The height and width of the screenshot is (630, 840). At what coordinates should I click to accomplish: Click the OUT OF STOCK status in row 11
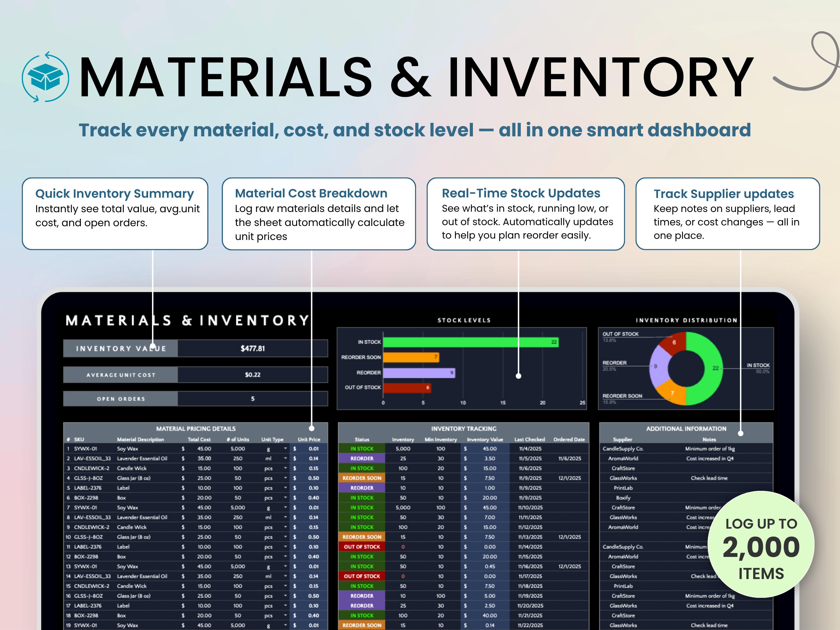coord(362,547)
